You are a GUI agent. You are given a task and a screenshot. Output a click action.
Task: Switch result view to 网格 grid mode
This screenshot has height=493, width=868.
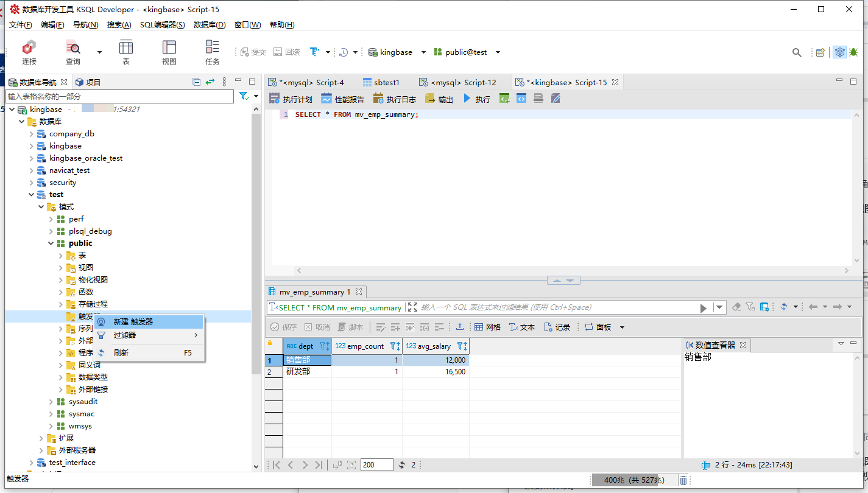pyautogui.click(x=487, y=327)
